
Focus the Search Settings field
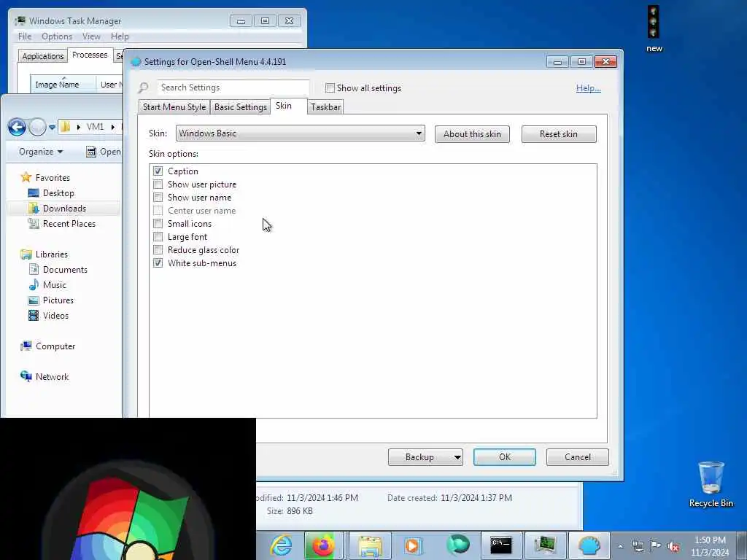point(233,87)
